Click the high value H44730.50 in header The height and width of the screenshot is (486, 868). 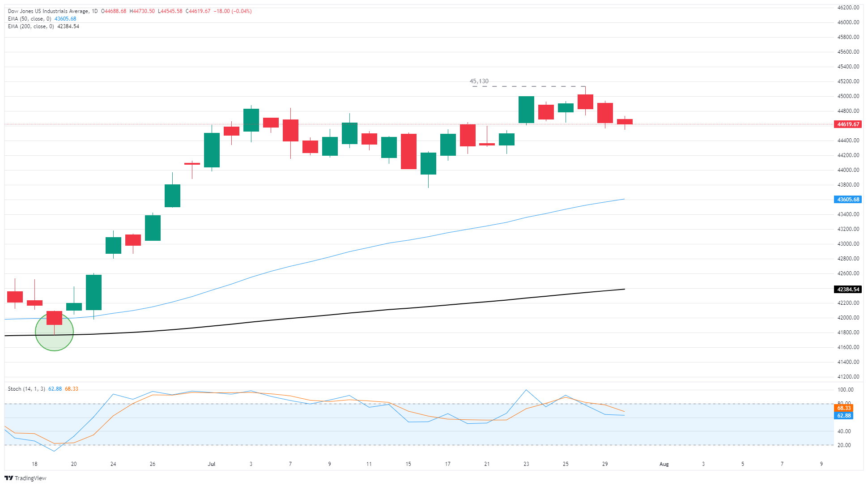point(142,11)
